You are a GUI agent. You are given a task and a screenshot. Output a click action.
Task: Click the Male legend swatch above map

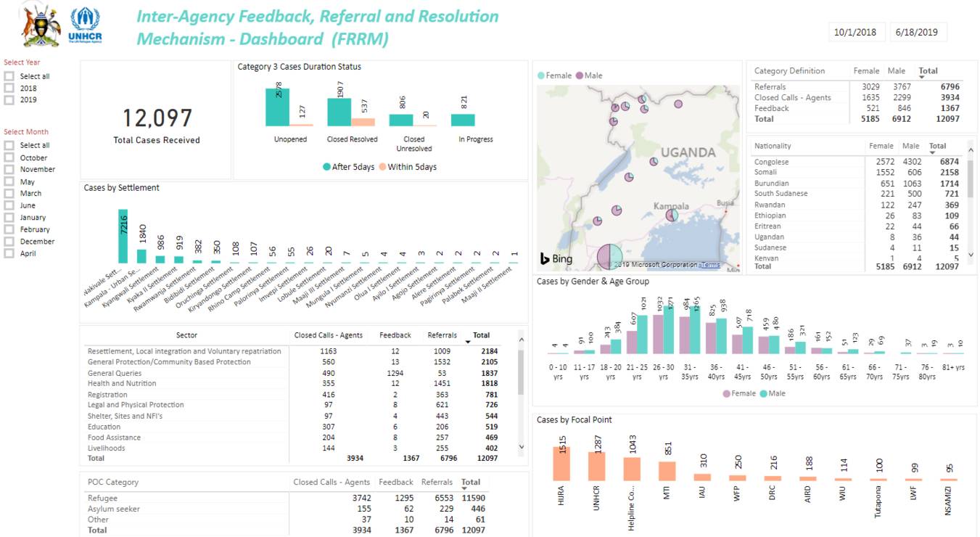click(x=579, y=75)
